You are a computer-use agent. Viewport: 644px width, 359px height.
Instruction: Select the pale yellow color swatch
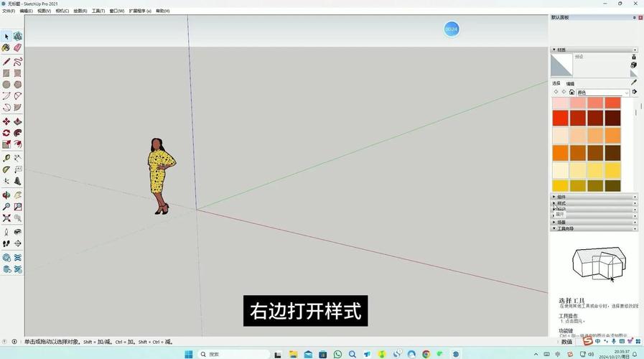[x=560, y=170]
